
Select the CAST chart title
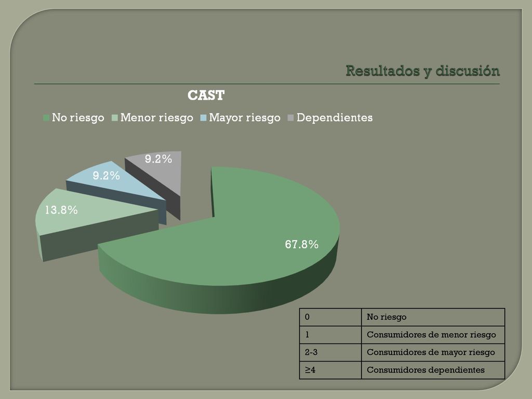[206, 96]
